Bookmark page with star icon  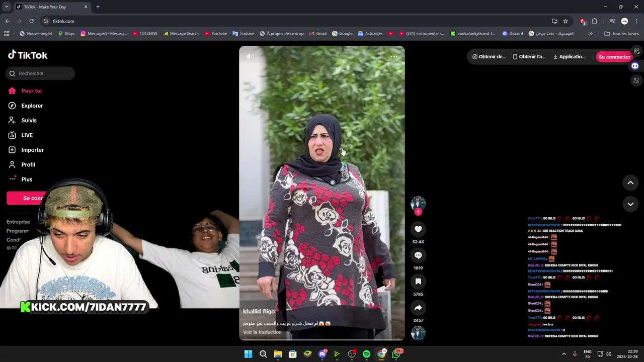point(566,21)
